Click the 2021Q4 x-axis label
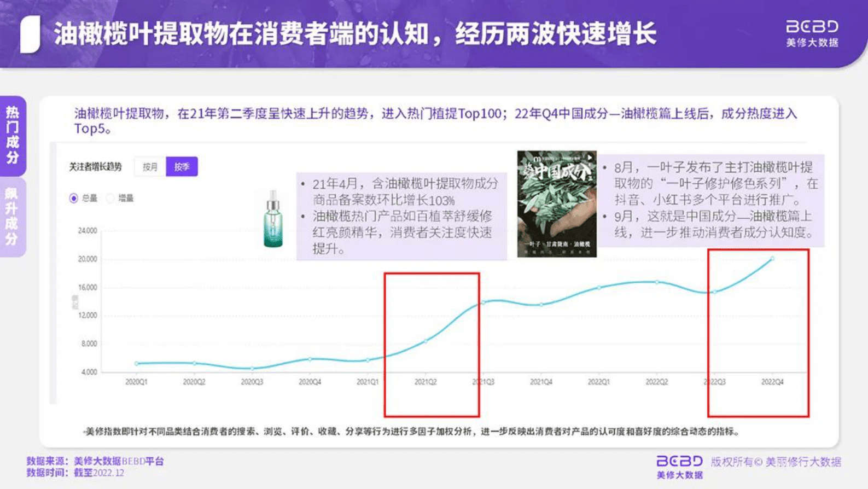868x489 pixels. click(x=541, y=382)
